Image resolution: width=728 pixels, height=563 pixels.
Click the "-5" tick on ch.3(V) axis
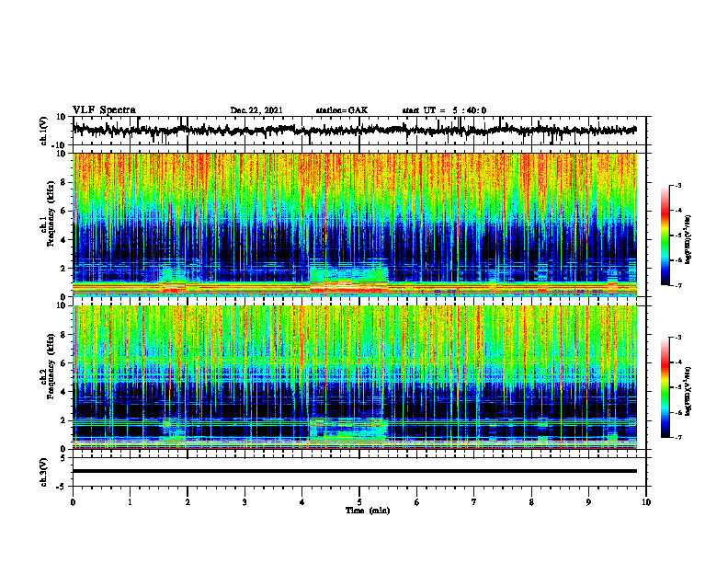point(62,486)
